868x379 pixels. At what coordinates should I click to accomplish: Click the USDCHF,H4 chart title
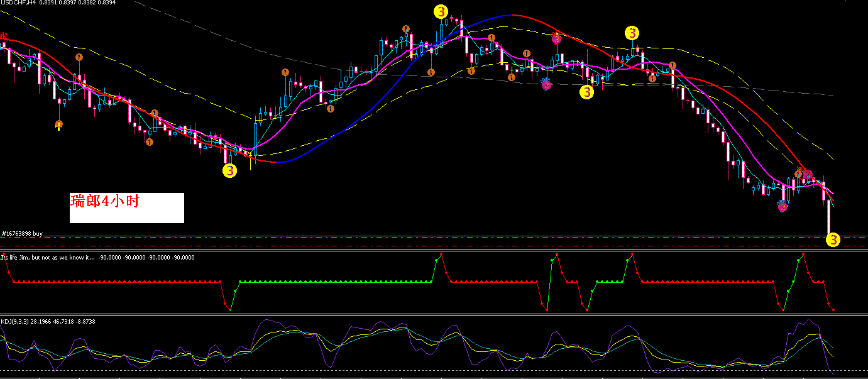[18, 3]
